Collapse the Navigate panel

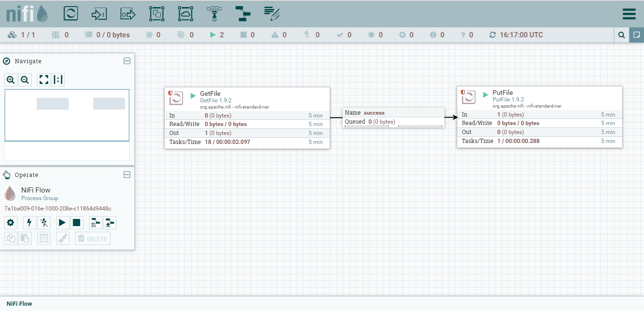(x=127, y=61)
